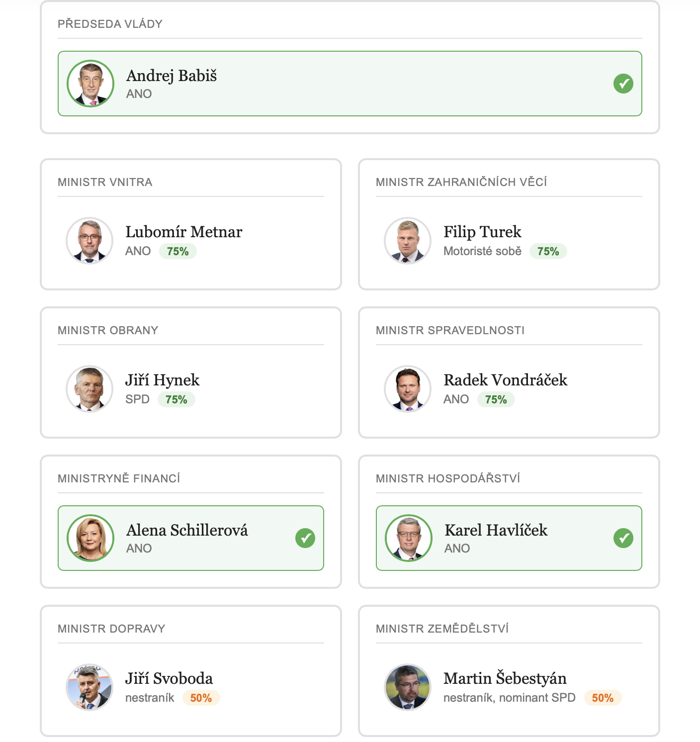
Task: Select the Jiří Svoboda name
Action: click(x=169, y=678)
